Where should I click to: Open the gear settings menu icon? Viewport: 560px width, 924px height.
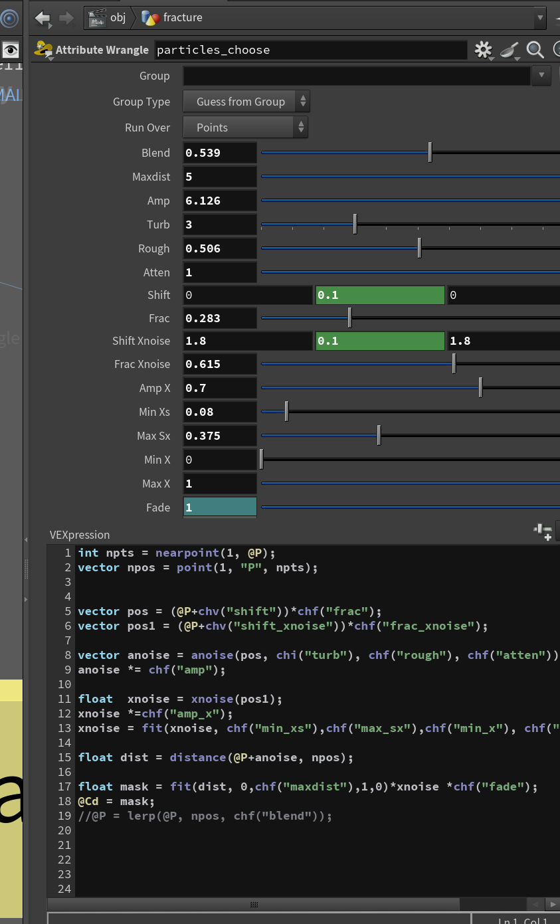483,50
